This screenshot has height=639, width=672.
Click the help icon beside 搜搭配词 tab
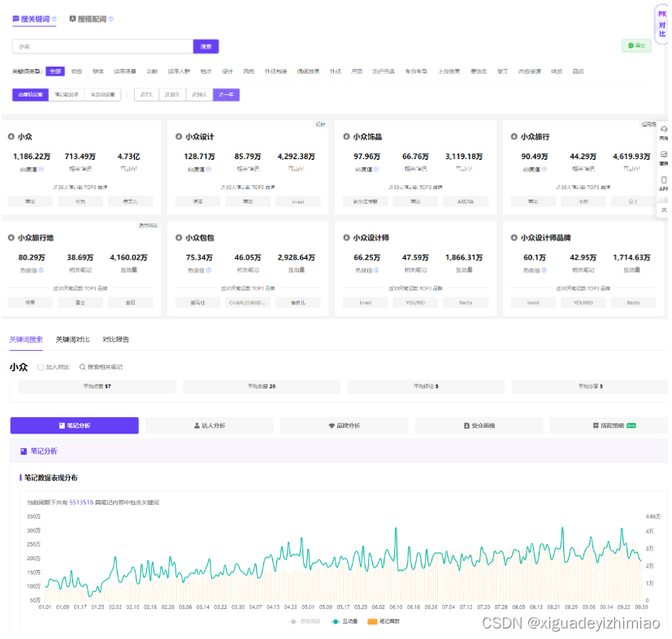(111, 19)
